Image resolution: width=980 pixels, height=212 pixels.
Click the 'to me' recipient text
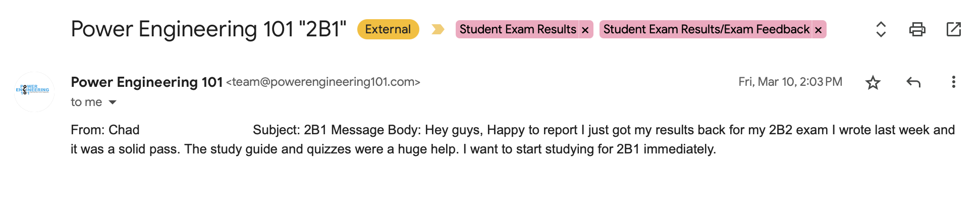86,102
